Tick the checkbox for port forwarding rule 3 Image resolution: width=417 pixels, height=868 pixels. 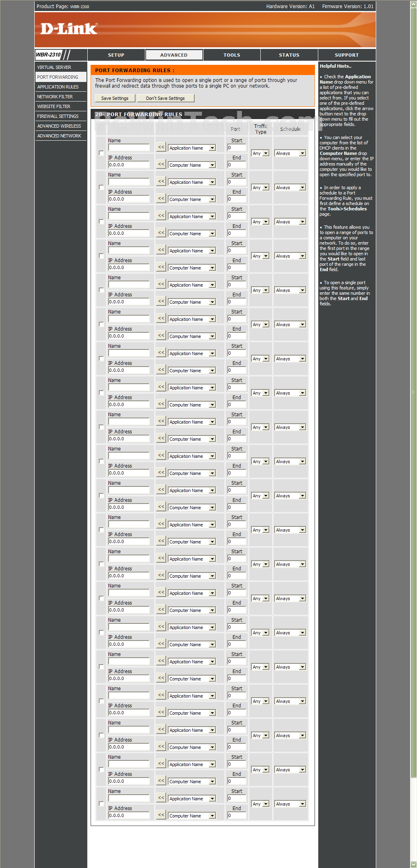[101, 221]
